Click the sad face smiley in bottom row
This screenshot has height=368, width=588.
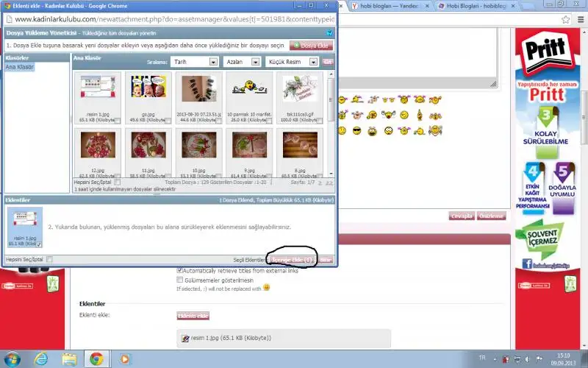pos(342,131)
